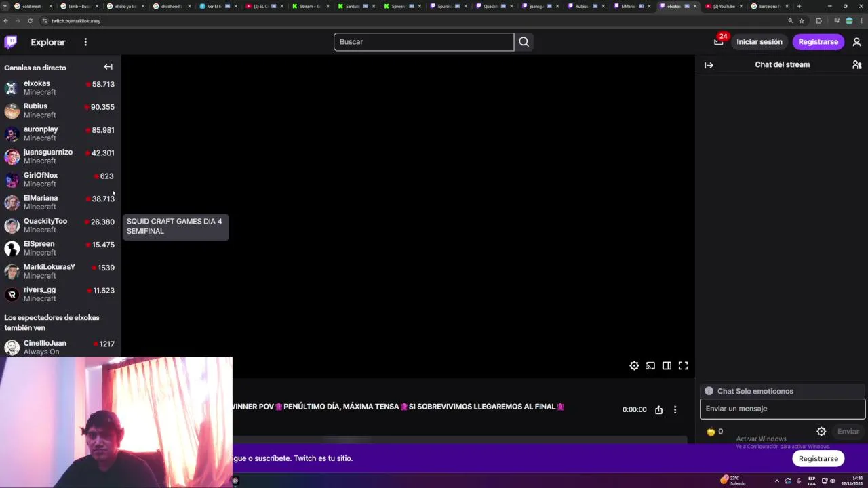The image size is (868, 488).
Task: Enter fullscreen on video player
Action: pyautogui.click(x=683, y=365)
